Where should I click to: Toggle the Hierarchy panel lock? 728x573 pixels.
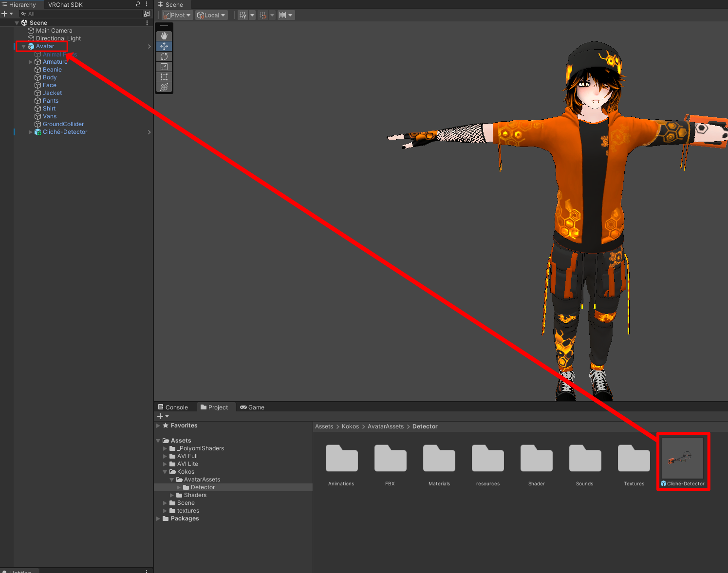(x=138, y=4)
